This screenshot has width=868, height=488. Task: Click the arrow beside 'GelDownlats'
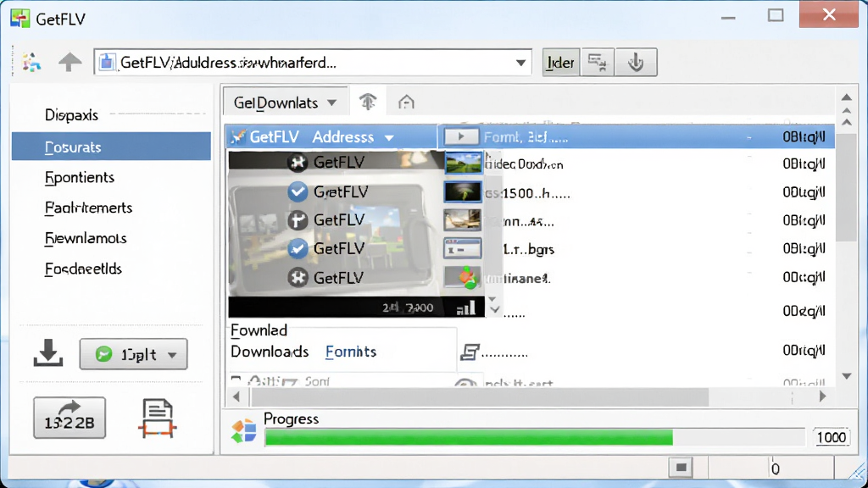click(331, 103)
